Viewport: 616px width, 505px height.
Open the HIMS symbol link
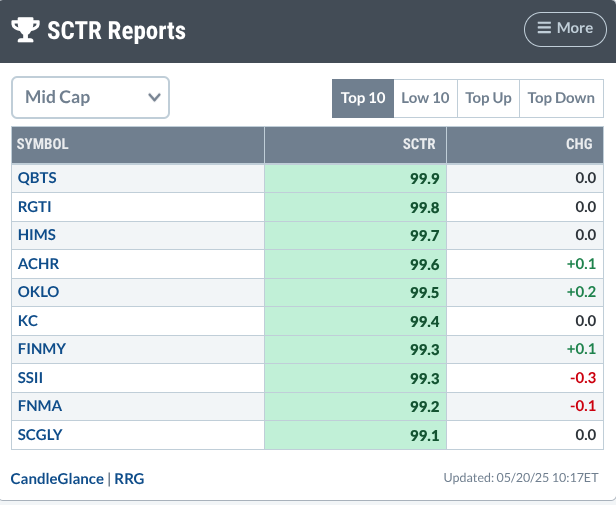[37, 235]
